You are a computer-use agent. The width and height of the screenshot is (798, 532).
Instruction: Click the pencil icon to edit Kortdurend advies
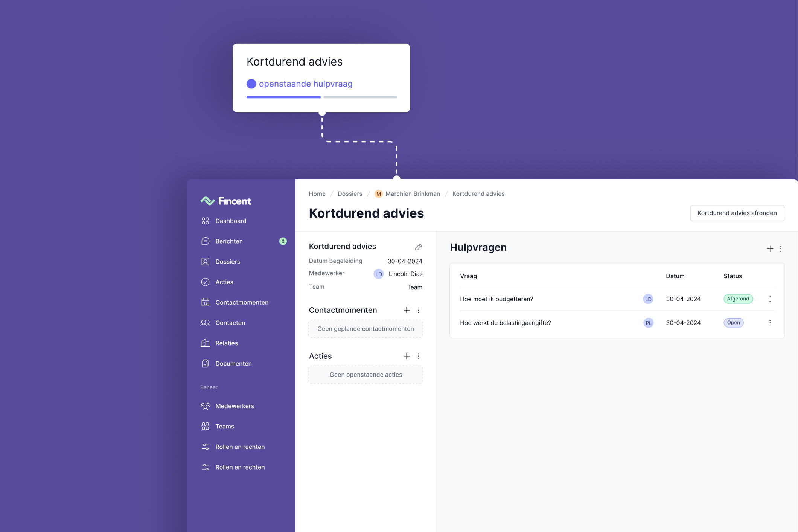(x=418, y=247)
